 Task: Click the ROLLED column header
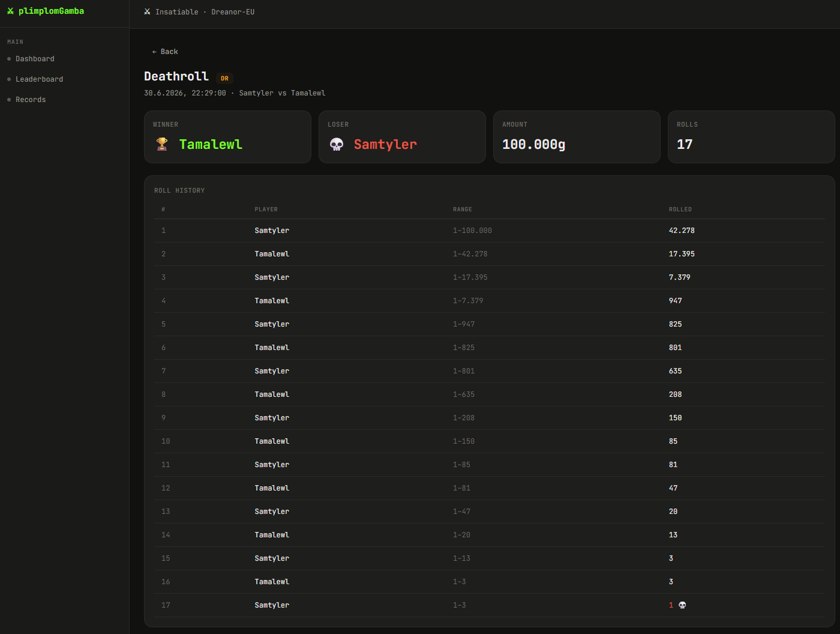[680, 210]
